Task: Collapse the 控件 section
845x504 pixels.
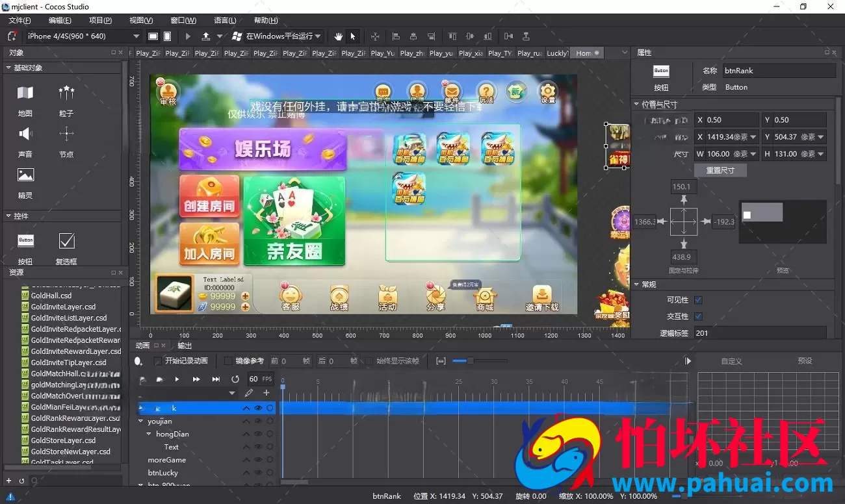Action: click(x=8, y=216)
